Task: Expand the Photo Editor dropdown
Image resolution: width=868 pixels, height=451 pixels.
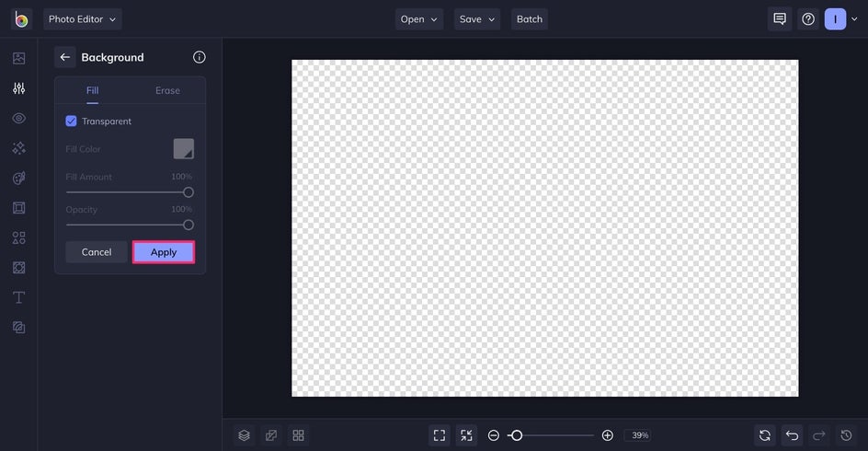Action: [83, 19]
